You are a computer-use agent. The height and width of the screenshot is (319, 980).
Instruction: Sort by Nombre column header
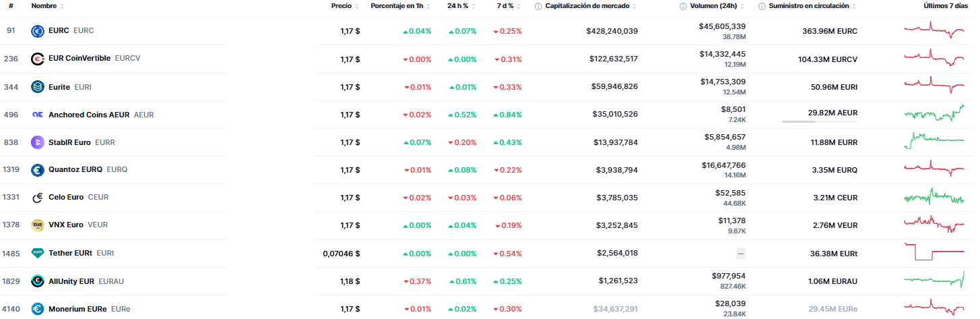coord(44,6)
